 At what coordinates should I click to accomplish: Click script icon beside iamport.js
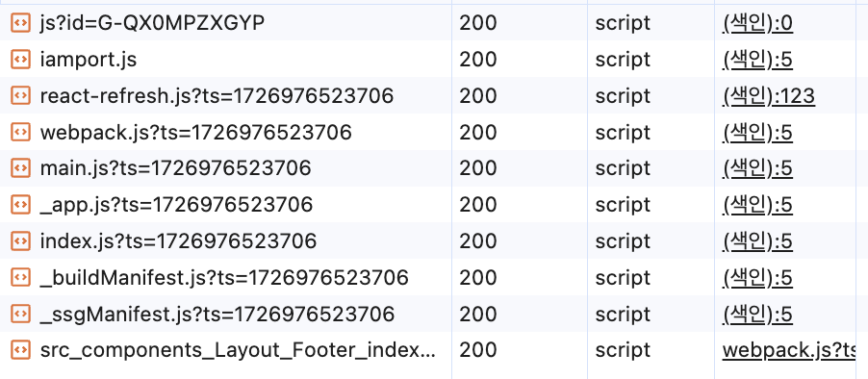[20, 60]
